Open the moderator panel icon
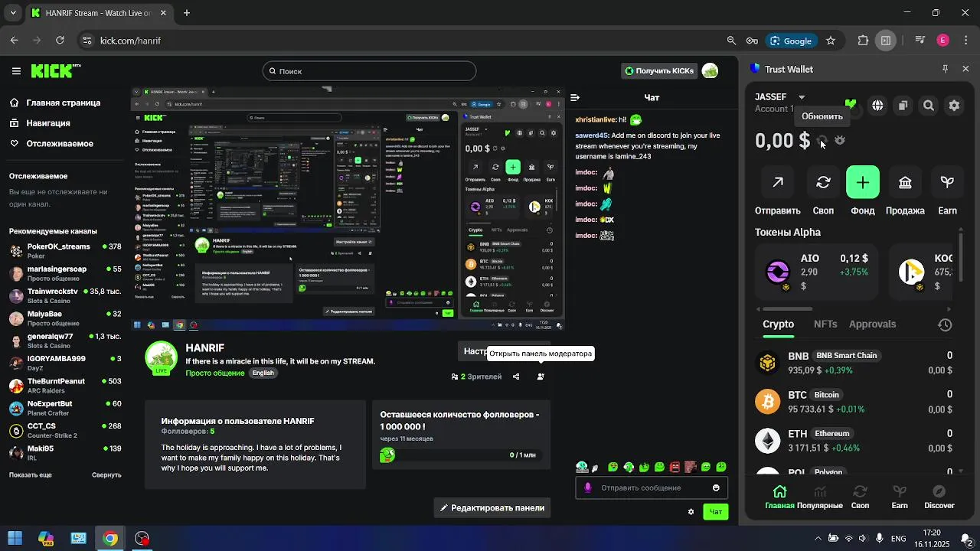Image resolution: width=980 pixels, height=551 pixels. (x=541, y=377)
